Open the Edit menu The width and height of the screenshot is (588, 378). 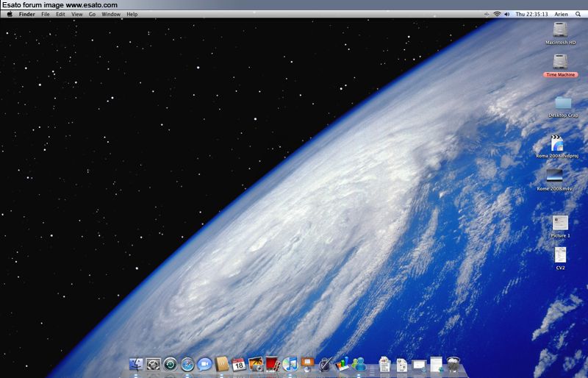click(60, 14)
